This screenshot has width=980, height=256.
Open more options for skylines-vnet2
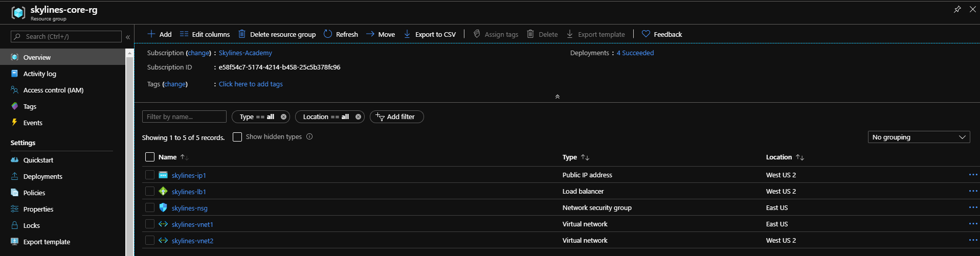tap(973, 240)
